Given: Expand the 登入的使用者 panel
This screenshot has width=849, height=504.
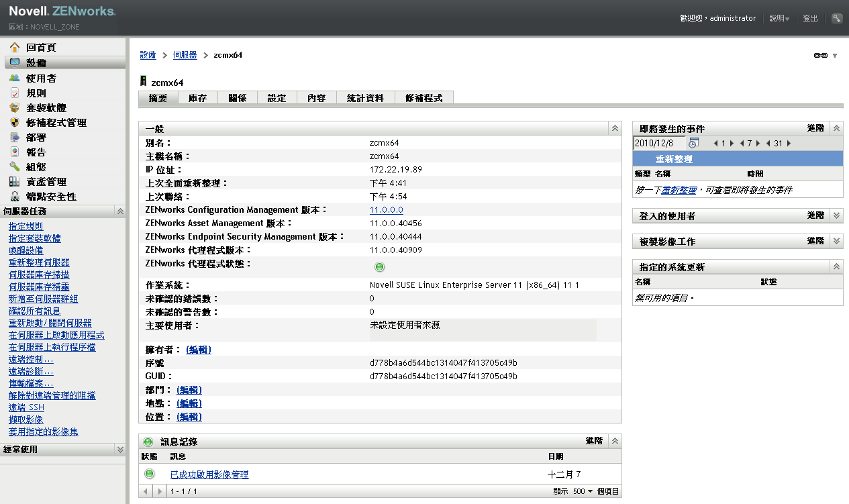Looking at the screenshot, I should click(836, 215).
